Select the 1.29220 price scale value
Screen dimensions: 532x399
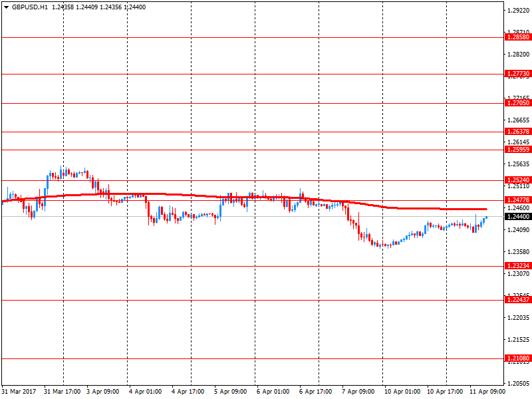tap(519, 10)
